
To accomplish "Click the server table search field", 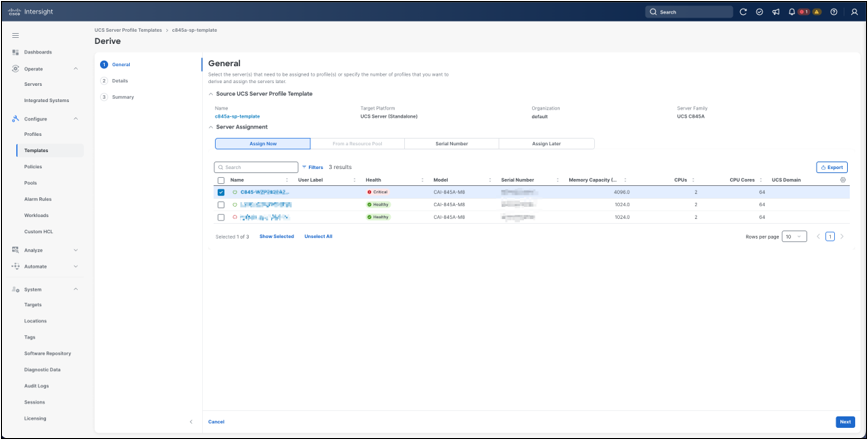I will (x=256, y=167).
